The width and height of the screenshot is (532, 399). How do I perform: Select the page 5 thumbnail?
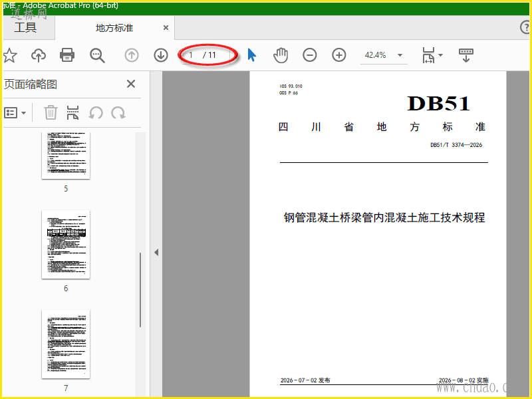click(66, 156)
